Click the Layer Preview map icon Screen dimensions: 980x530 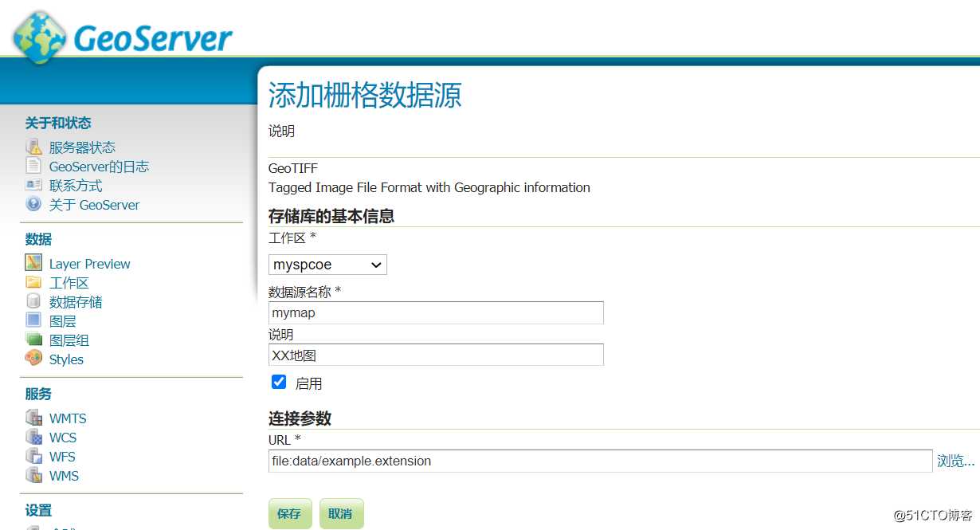(x=33, y=263)
